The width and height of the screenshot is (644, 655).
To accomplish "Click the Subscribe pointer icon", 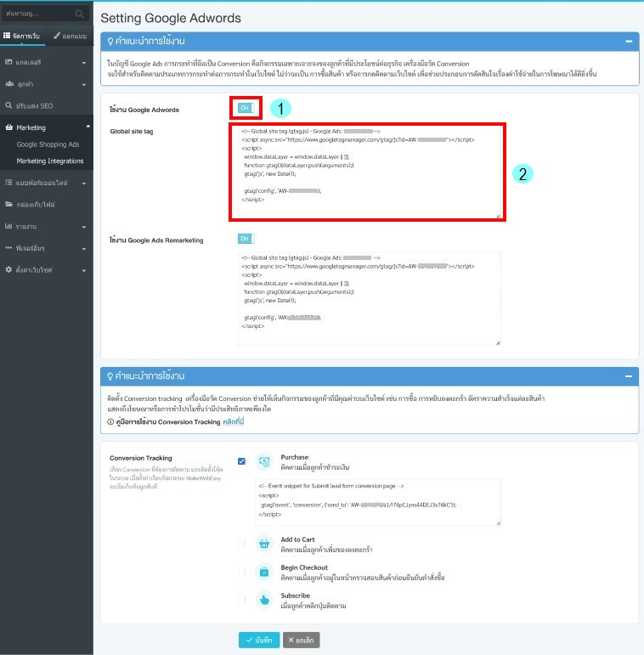I will (x=264, y=600).
